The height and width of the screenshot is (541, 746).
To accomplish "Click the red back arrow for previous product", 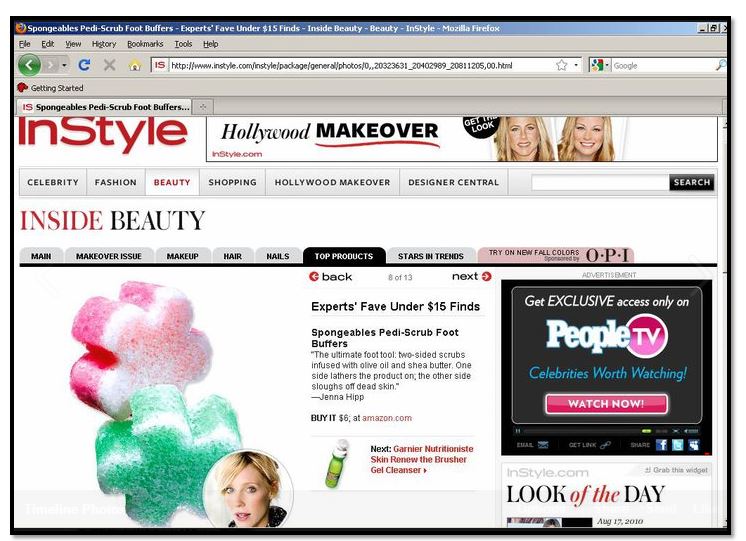I will tap(314, 276).
